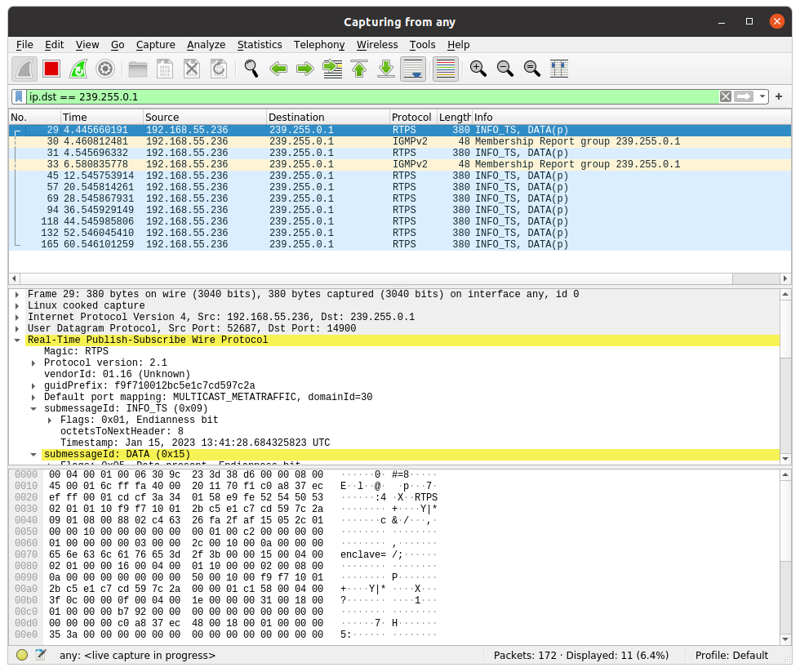Viewport: 800px width, 672px height.
Task: Select packet 45 at time 12.545753914
Action: pyautogui.click(x=400, y=176)
